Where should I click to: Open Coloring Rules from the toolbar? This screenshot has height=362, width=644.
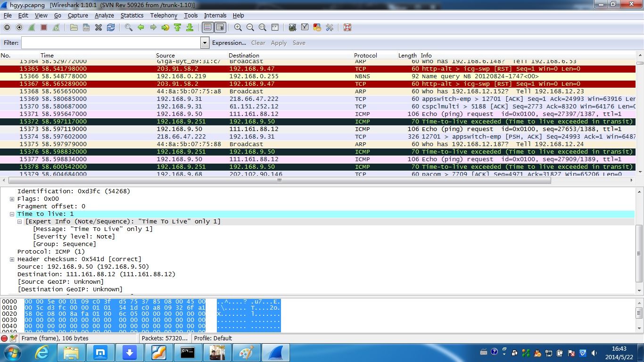click(317, 28)
